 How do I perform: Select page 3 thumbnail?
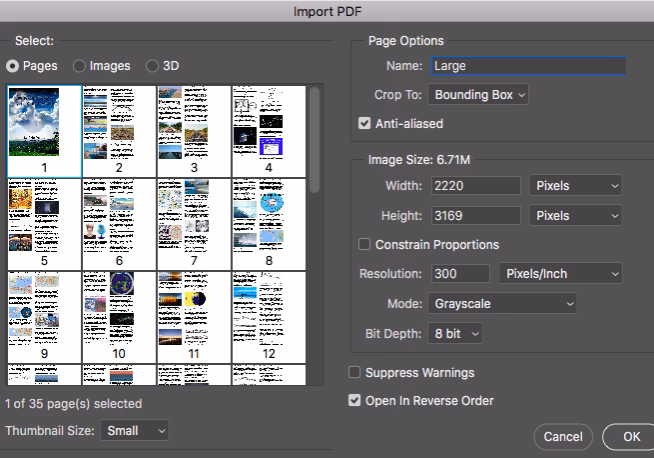point(194,131)
